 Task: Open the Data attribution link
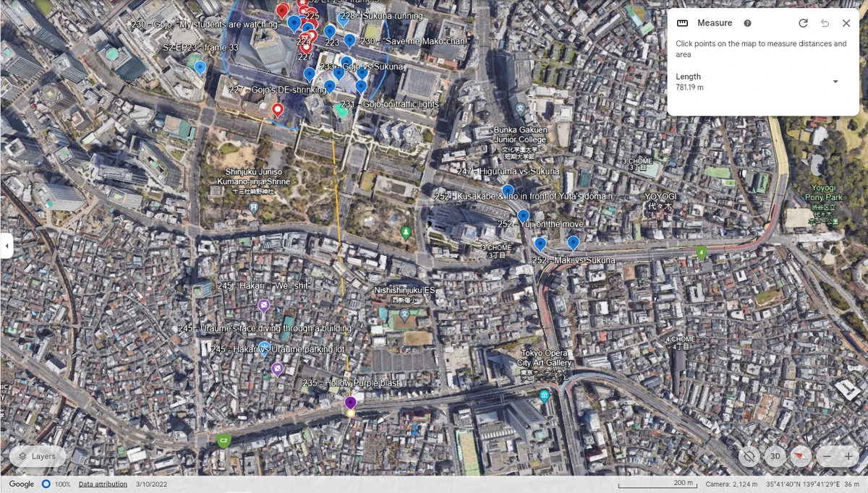(103, 484)
